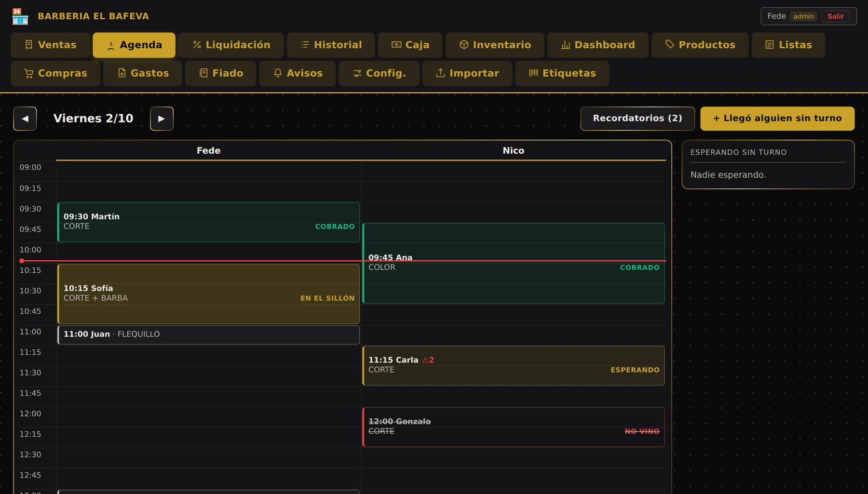This screenshot has height=494, width=868.
Task: Click the Fede username in header
Action: coord(776,16)
